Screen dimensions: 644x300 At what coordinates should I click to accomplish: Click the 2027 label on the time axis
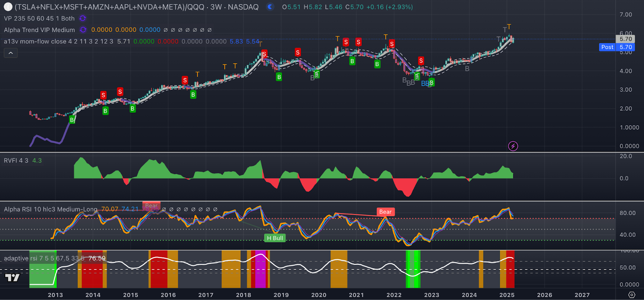tap(582, 295)
